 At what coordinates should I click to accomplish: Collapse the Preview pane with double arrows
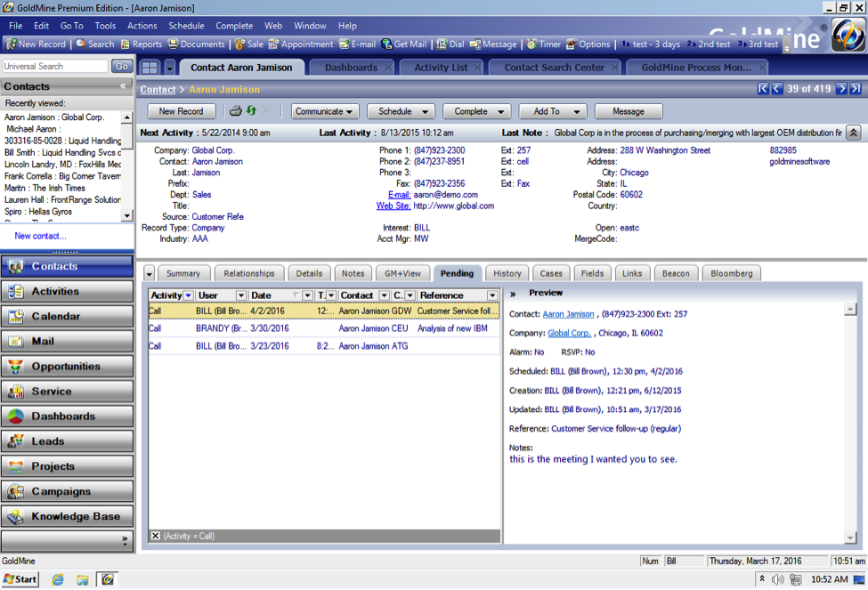(513, 293)
